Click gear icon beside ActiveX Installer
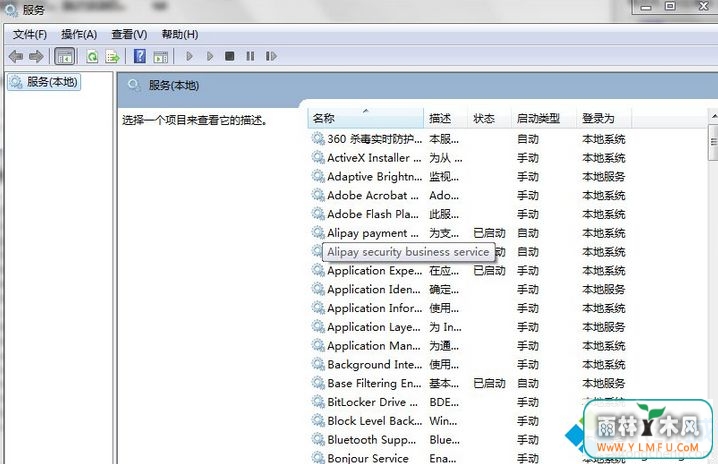 point(318,157)
